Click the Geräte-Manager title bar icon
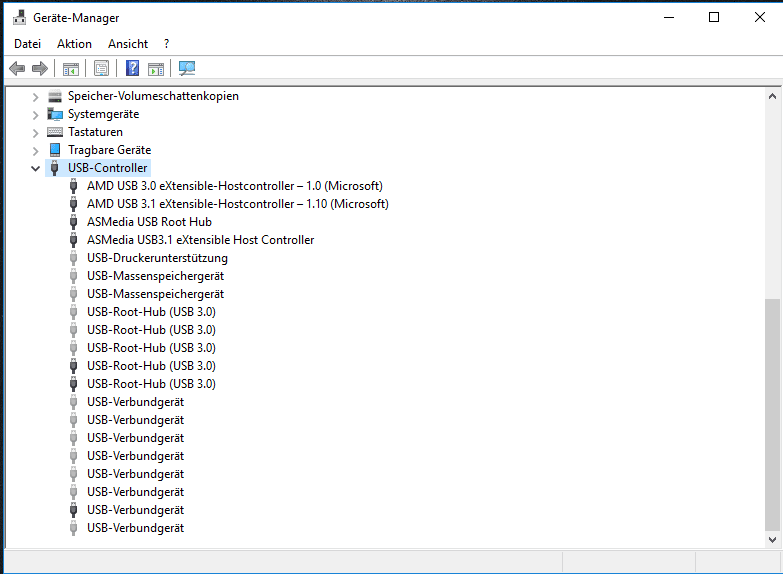This screenshot has width=783, height=574. pyautogui.click(x=19, y=17)
